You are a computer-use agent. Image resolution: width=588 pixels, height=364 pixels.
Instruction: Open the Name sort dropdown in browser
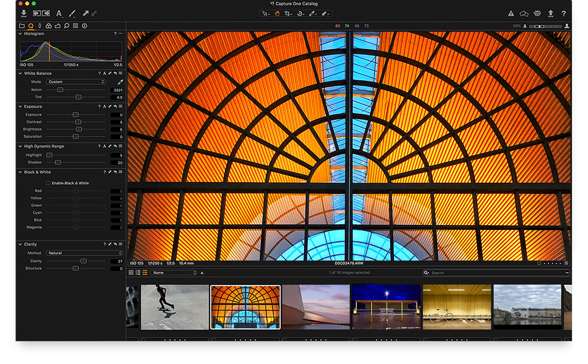click(173, 273)
